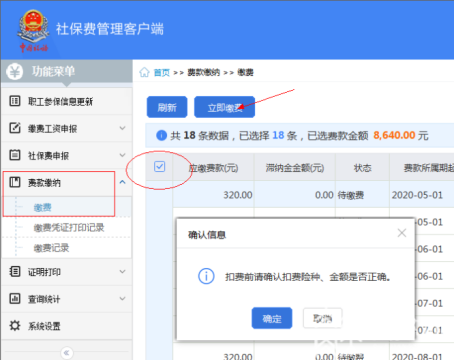Click 缴费 at the breadcrumb end
This screenshot has width=454, height=360.
[245, 72]
